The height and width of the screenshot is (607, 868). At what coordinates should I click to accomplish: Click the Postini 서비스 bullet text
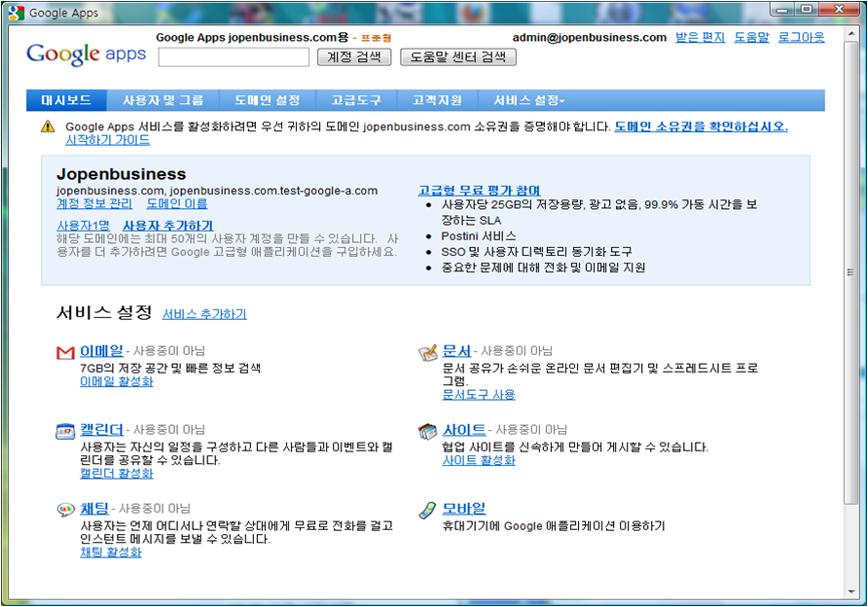point(479,236)
